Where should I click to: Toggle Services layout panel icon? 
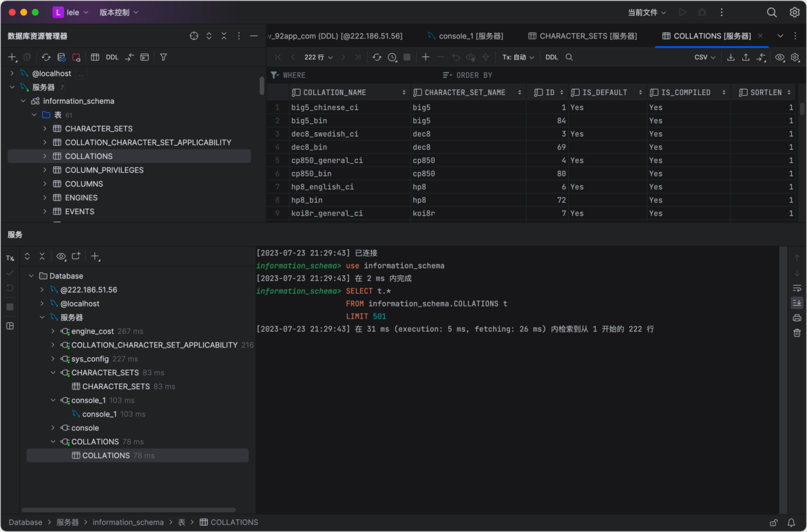[x=10, y=326]
